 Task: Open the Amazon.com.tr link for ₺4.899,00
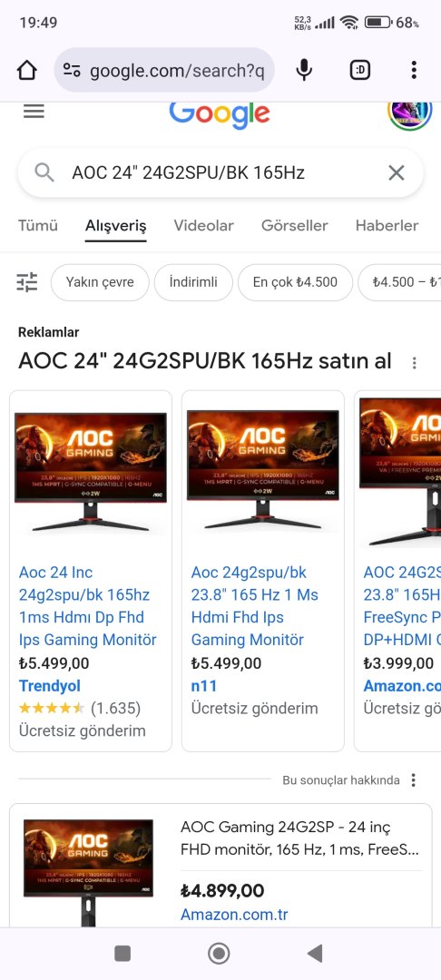(x=234, y=915)
